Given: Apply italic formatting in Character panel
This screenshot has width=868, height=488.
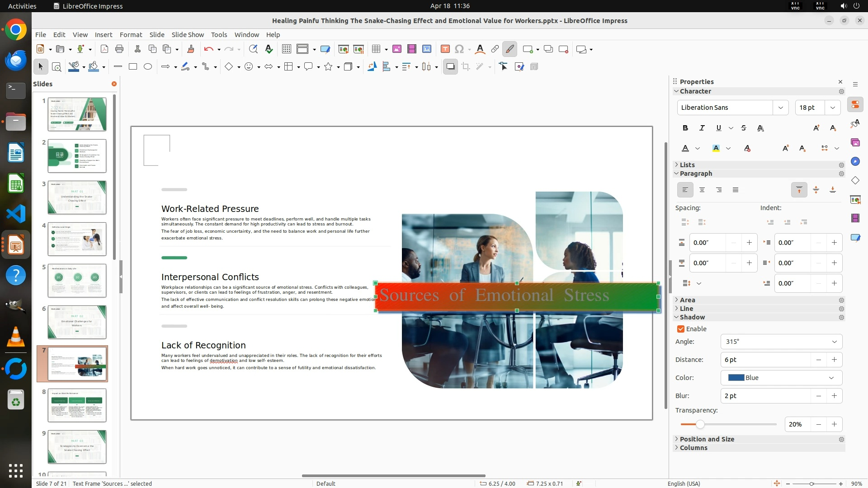Looking at the screenshot, I should (702, 128).
